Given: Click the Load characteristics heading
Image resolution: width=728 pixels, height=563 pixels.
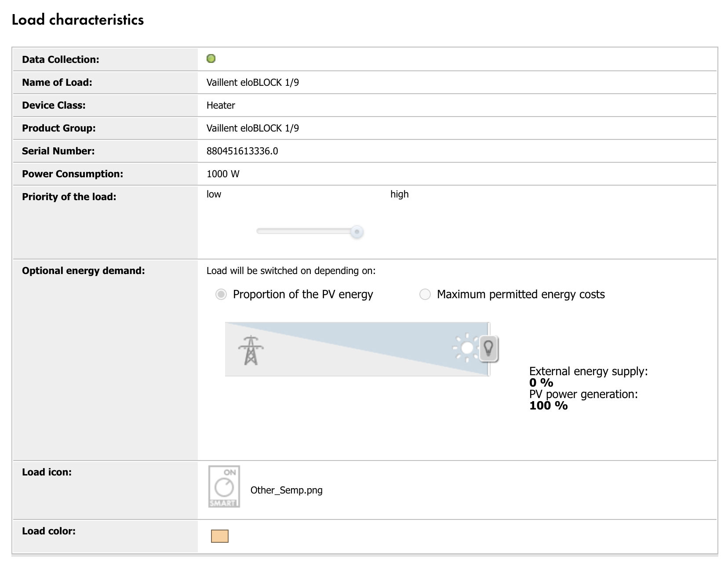Looking at the screenshot, I should point(78,20).
